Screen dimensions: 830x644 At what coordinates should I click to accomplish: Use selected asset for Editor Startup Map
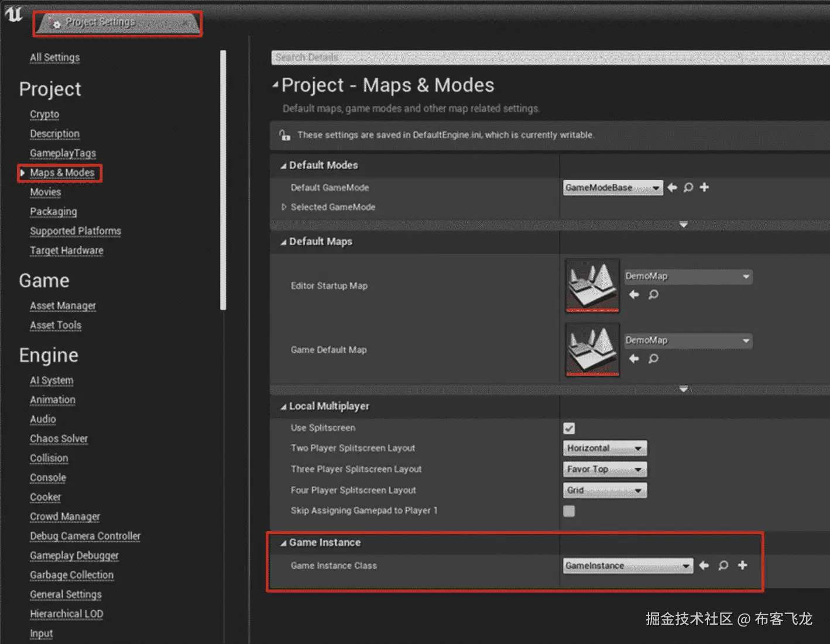pos(634,294)
